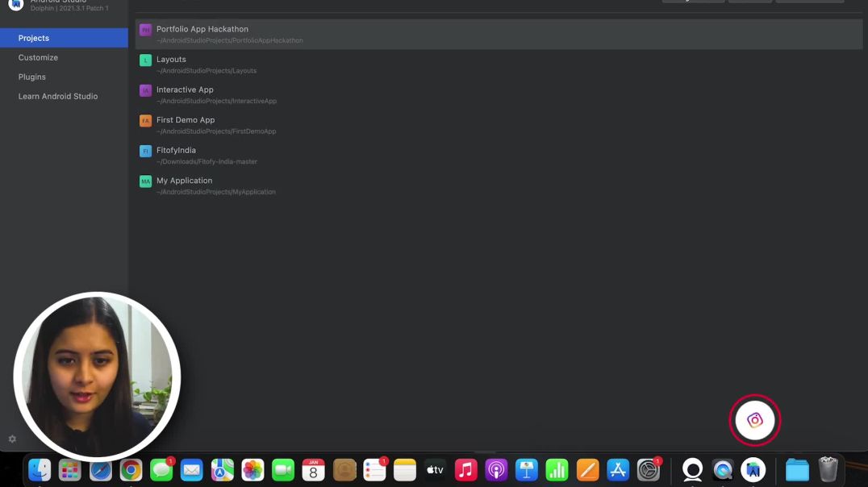Select Learn Android Studio in the sidebar
Screen dimensions: 868x487
coord(58,96)
